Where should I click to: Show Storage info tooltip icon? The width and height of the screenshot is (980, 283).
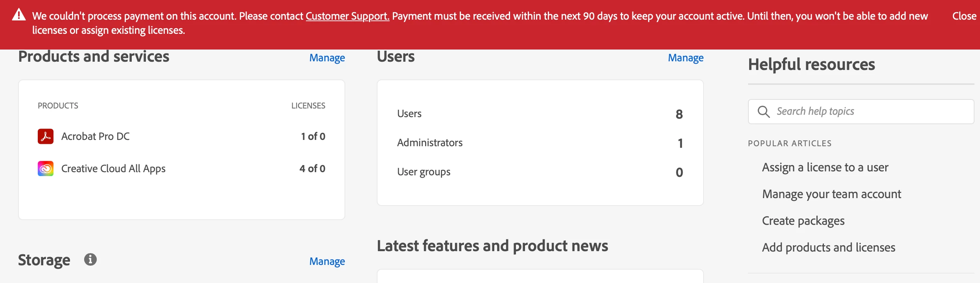90,259
